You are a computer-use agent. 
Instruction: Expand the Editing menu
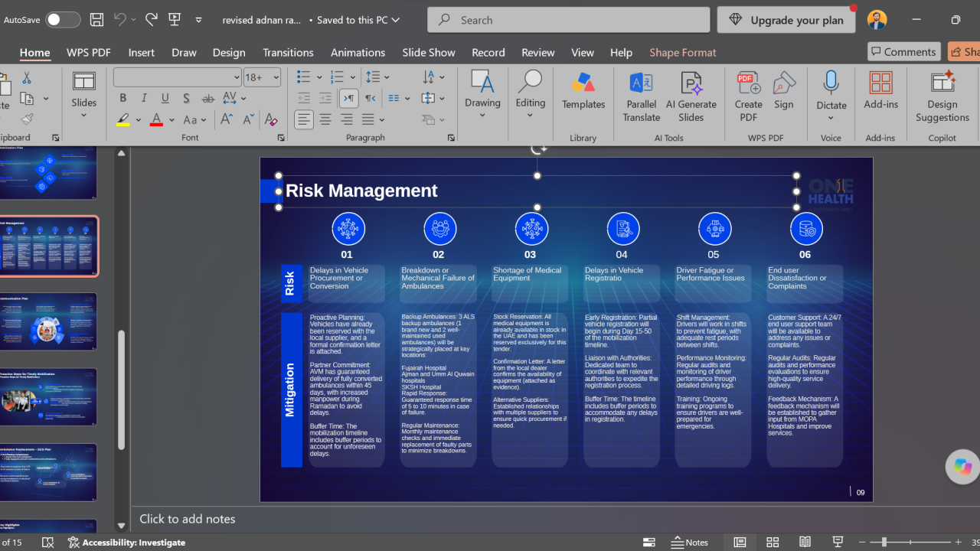531,96
